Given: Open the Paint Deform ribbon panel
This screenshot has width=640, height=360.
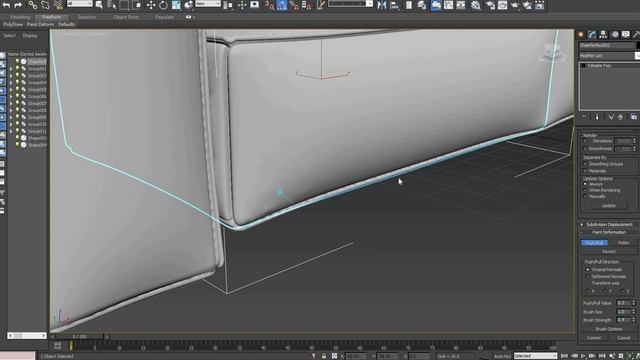Looking at the screenshot, I should [40, 24].
